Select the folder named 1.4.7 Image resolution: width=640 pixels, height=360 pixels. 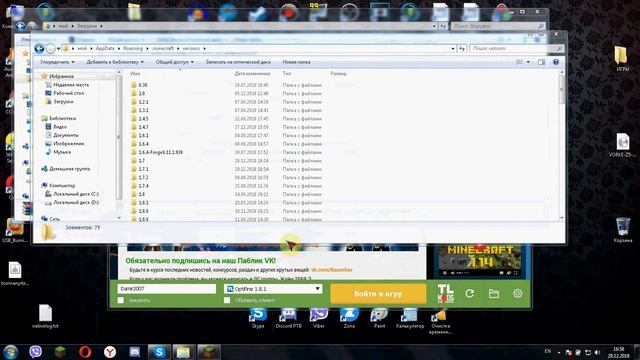[x=143, y=127]
